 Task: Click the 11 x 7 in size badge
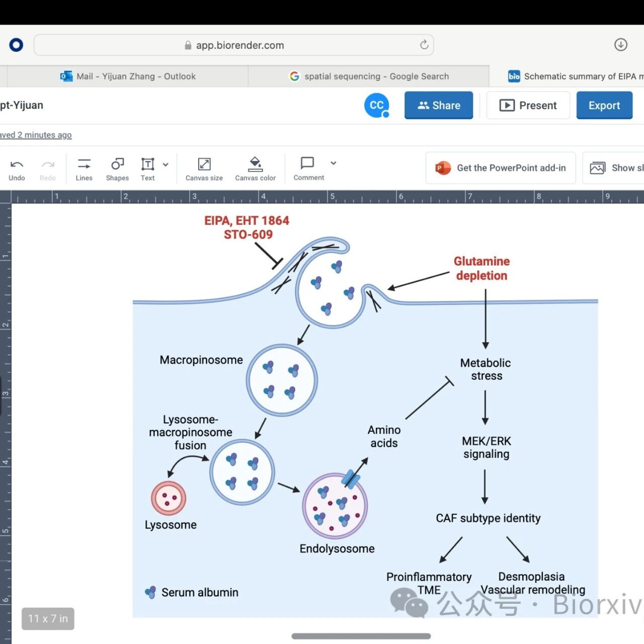[x=48, y=619]
